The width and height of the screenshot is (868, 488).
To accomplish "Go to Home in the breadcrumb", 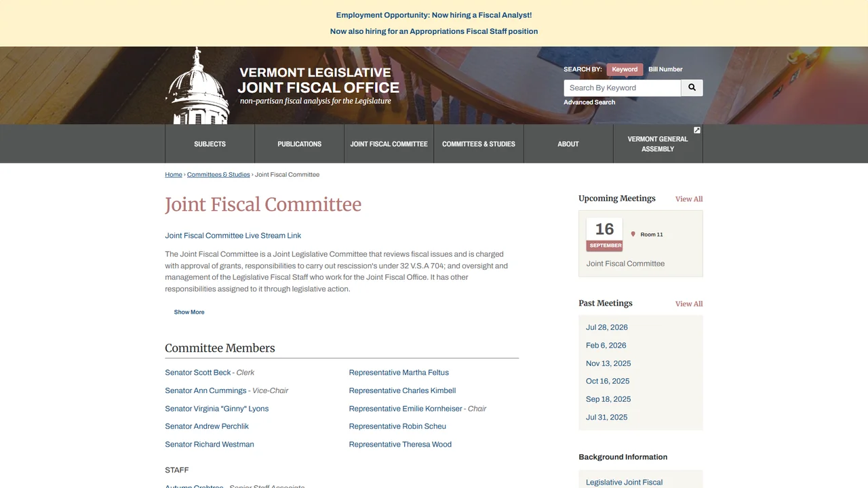I will point(174,175).
